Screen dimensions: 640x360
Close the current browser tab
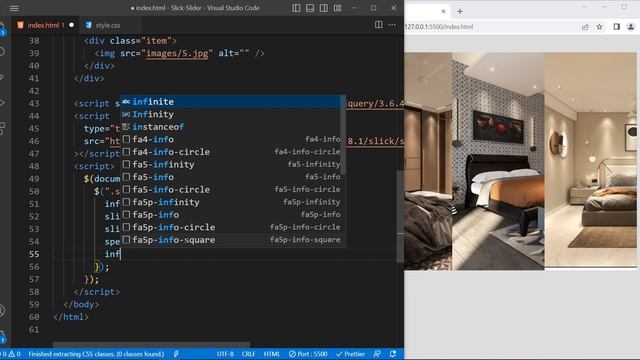[443, 11]
